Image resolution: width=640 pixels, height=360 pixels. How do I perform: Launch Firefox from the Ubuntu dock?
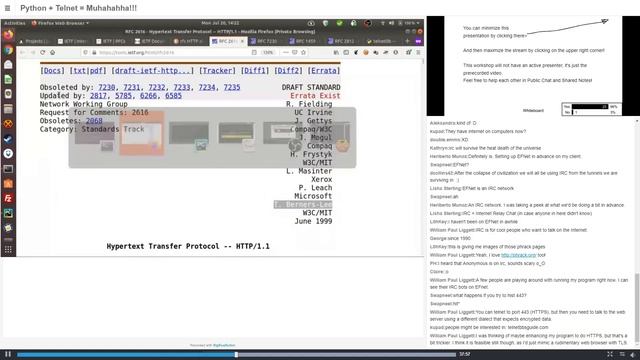[x=8, y=35]
